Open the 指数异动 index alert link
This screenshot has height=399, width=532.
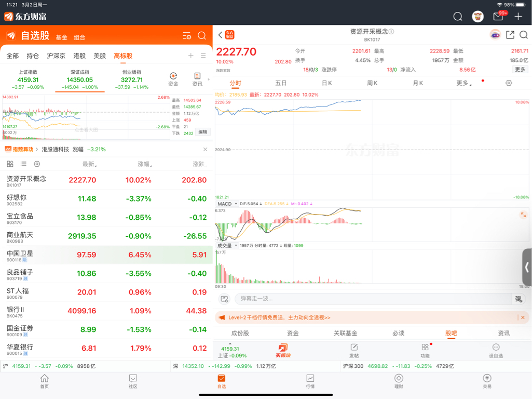[21, 149]
